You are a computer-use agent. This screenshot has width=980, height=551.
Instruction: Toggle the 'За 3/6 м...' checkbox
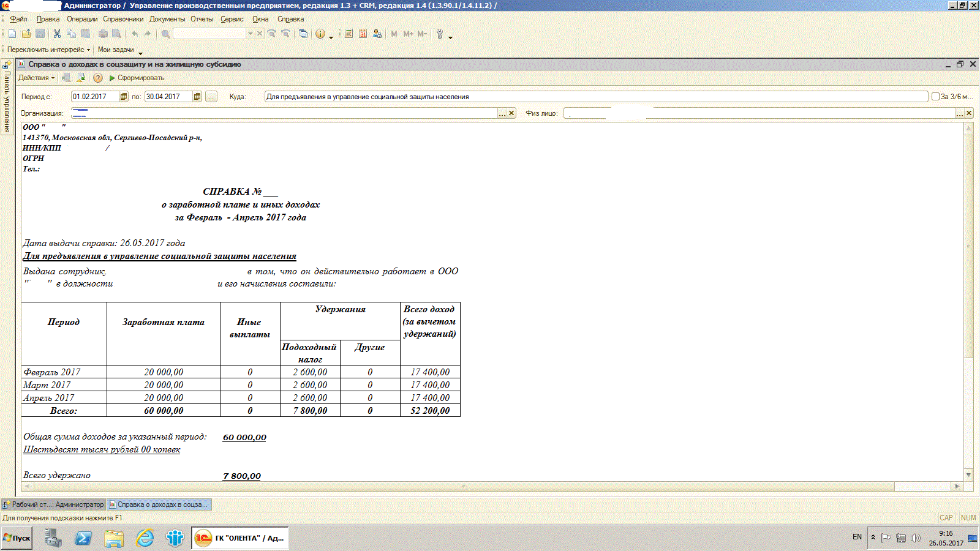tap(935, 97)
